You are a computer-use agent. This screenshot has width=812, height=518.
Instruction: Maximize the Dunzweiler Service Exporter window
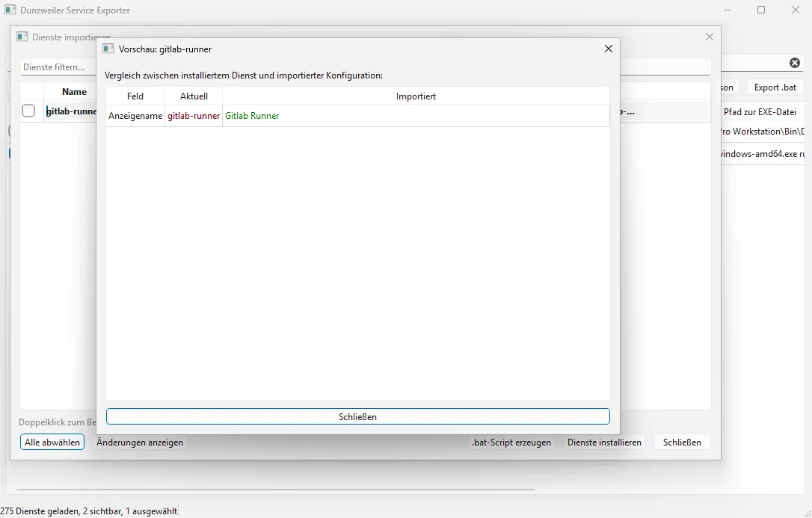click(761, 10)
